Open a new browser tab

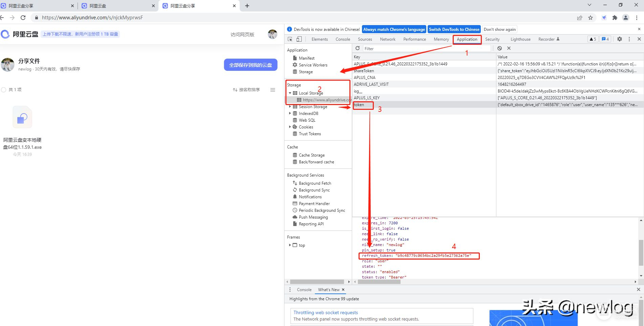coord(247,6)
